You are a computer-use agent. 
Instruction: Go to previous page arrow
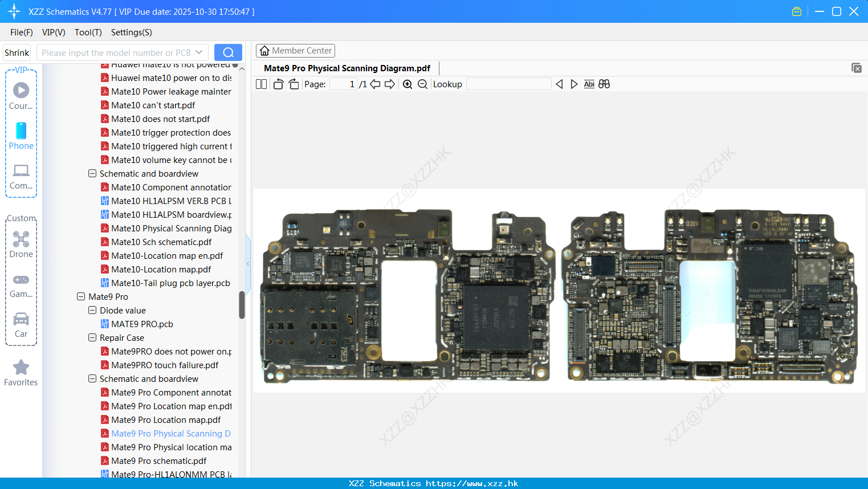tap(375, 84)
